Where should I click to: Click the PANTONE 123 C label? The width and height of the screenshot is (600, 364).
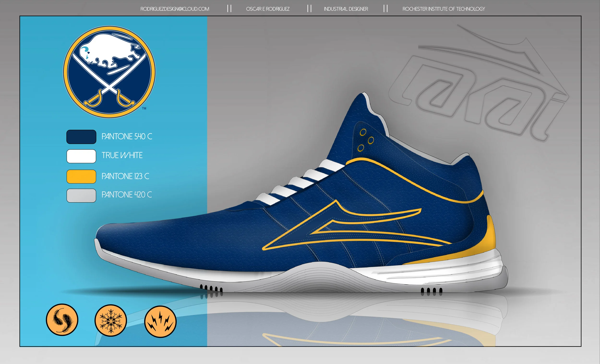126,176
